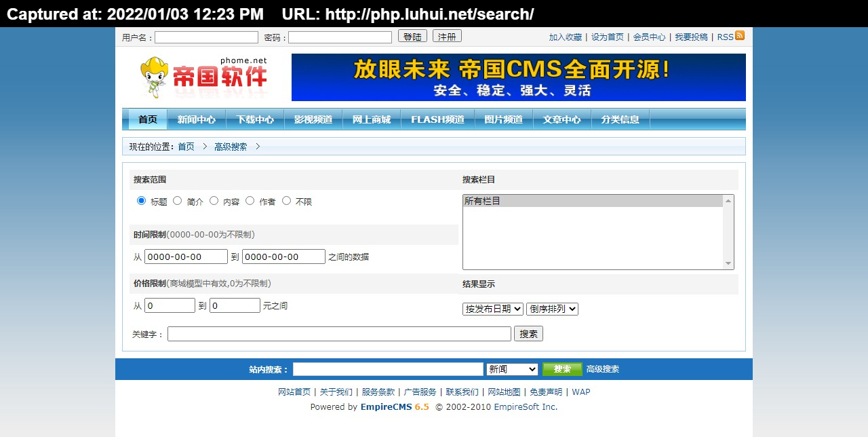Image resolution: width=868 pixels, height=437 pixels.
Task: Open the 网站地图 footer link
Action: coord(505,392)
